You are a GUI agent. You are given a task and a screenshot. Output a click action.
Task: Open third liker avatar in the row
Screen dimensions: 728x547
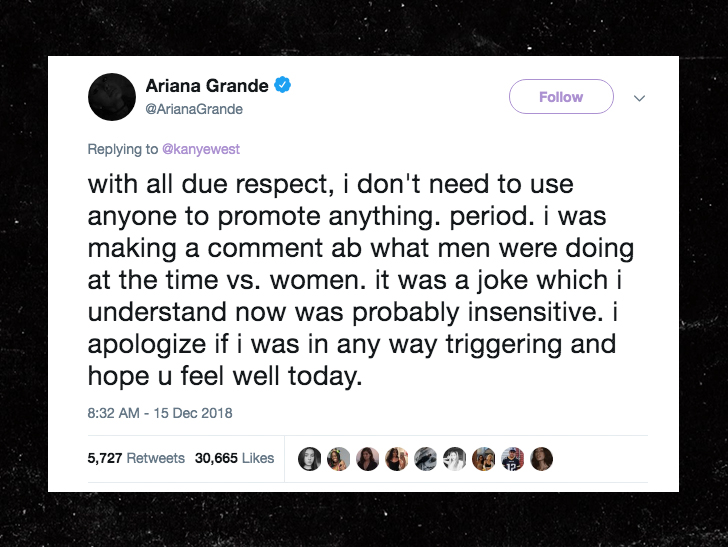pyautogui.click(x=367, y=459)
